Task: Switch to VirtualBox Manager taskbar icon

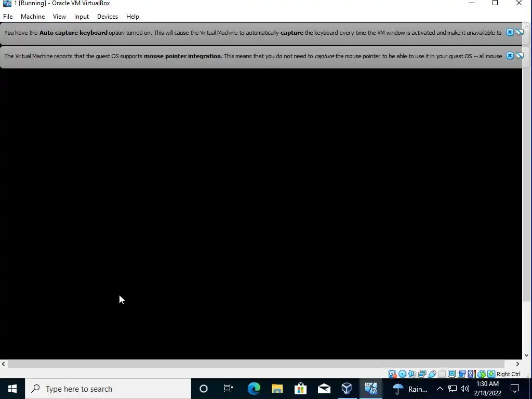Action: click(x=347, y=389)
